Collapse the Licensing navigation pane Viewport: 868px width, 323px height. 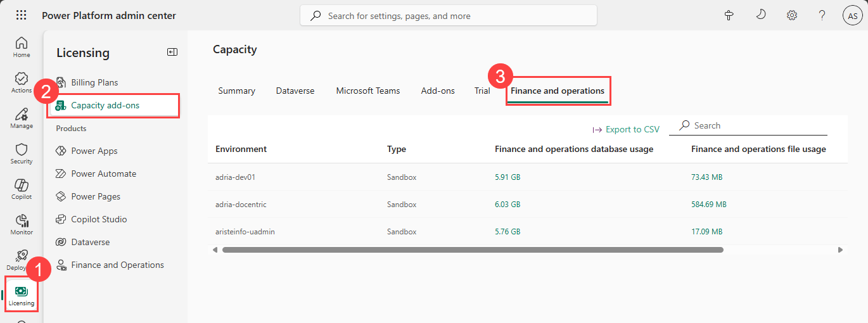(x=172, y=53)
